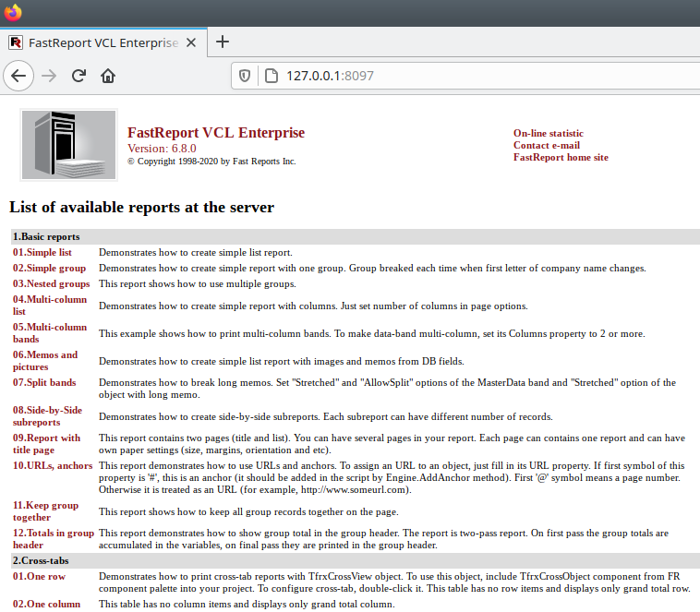Open the 02.Simple group report

click(x=49, y=268)
